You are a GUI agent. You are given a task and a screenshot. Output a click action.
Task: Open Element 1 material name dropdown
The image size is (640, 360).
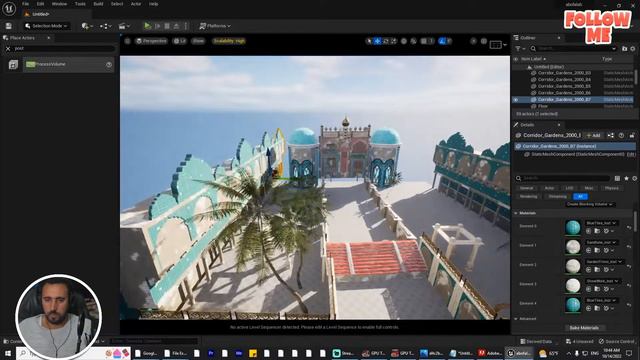[x=602, y=242]
